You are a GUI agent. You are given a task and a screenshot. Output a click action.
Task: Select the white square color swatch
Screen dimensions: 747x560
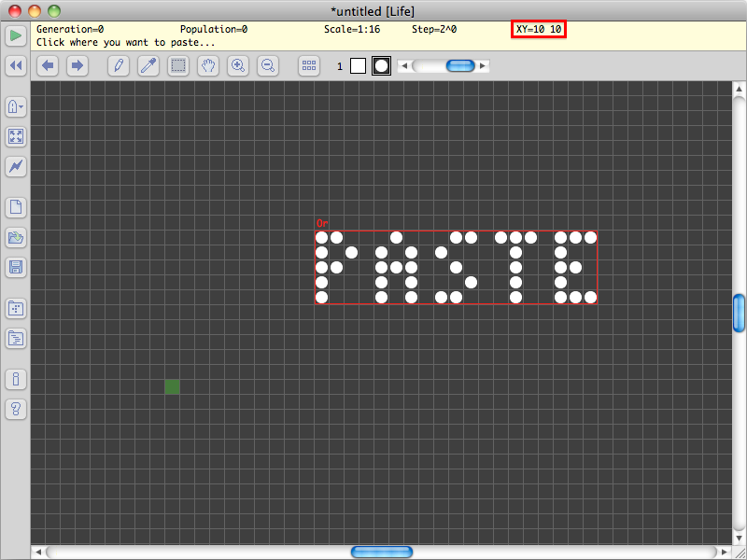click(x=358, y=65)
